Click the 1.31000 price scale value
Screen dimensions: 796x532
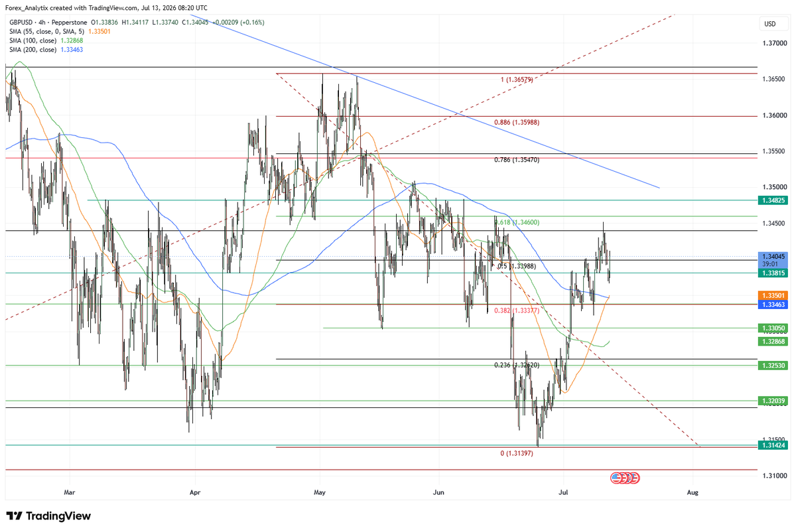[774, 476]
